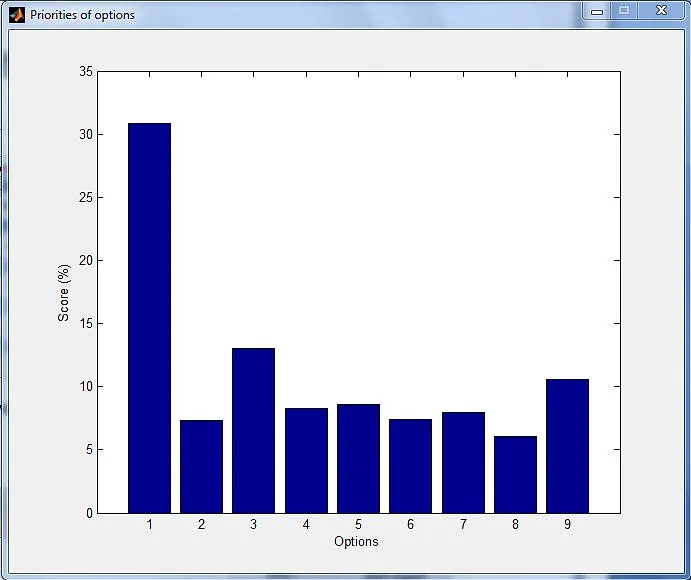Click x-axis tick label 1
The width and height of the screenshot is (691, 580).
click(x=149, y=524)
